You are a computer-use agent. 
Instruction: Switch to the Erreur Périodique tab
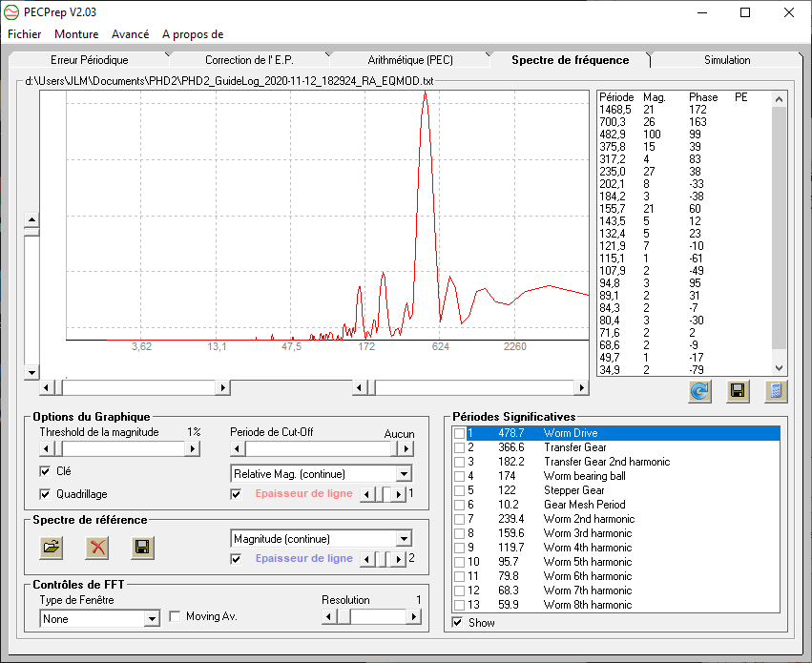click(89, 60)
